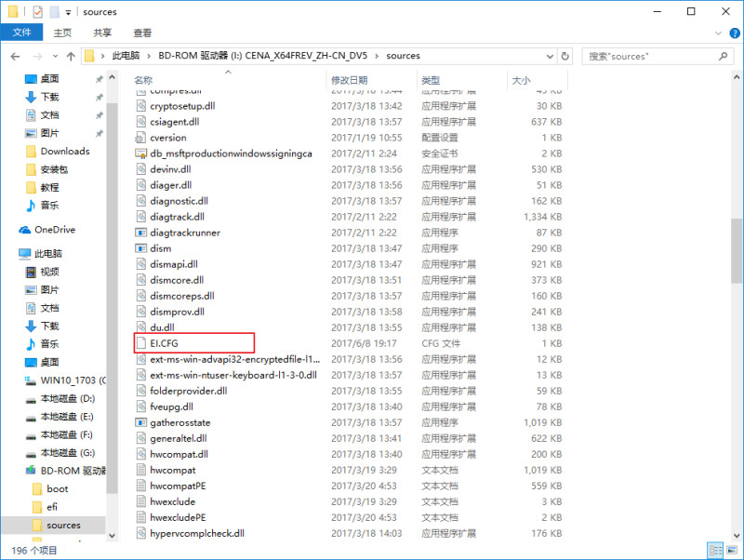
Task: Switch to details view icon in status bar
Action: tap(715, 551)
